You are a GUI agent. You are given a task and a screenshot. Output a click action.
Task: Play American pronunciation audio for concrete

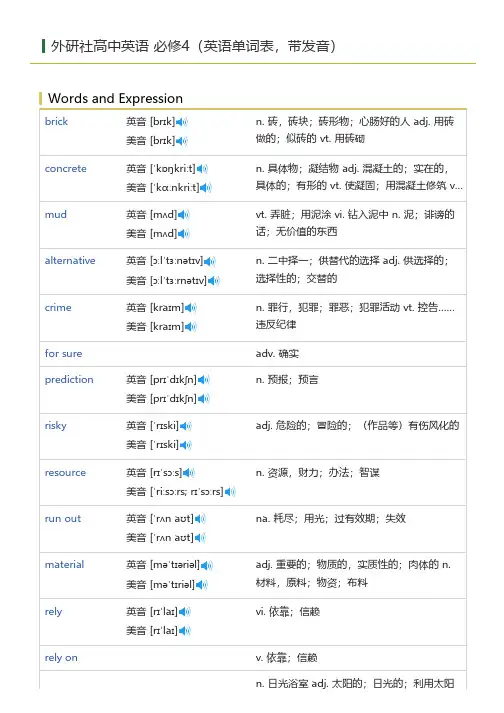[206, 188]
